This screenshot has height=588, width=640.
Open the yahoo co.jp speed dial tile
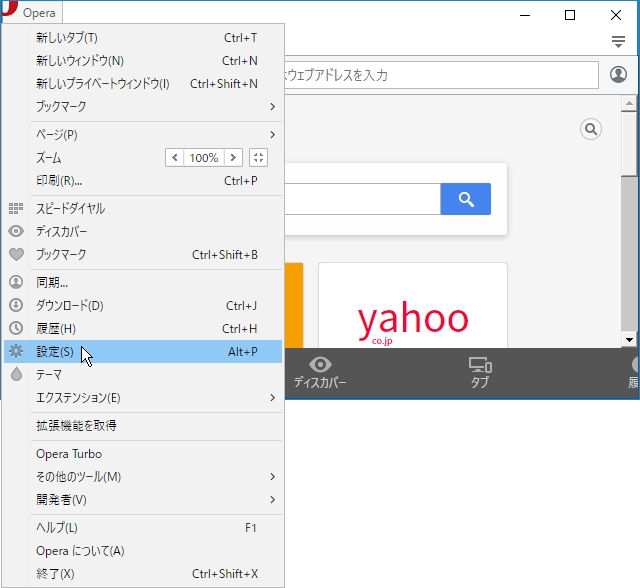[x=413, y=305]
